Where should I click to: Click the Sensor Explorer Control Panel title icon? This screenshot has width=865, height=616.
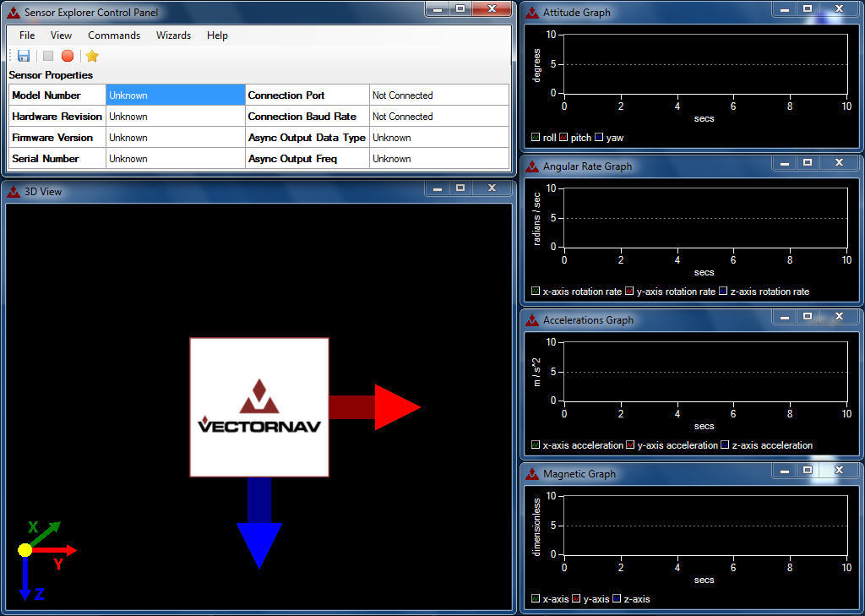click(14, 12)
